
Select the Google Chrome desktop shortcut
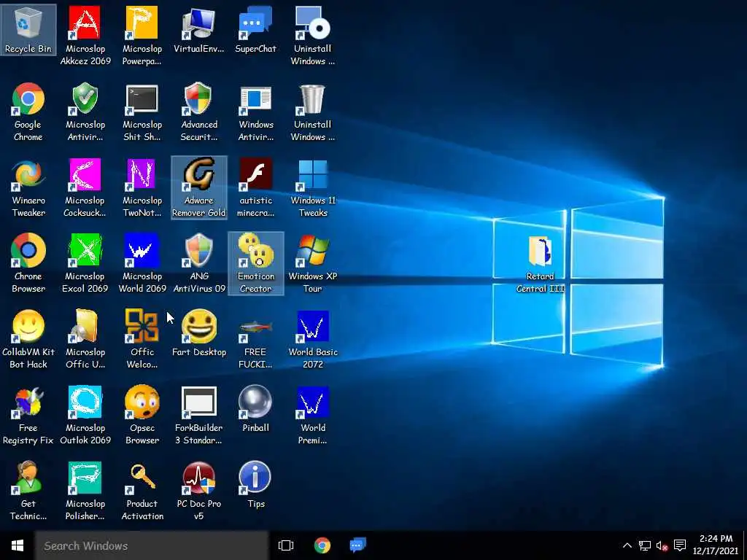[x=28, y=112]
